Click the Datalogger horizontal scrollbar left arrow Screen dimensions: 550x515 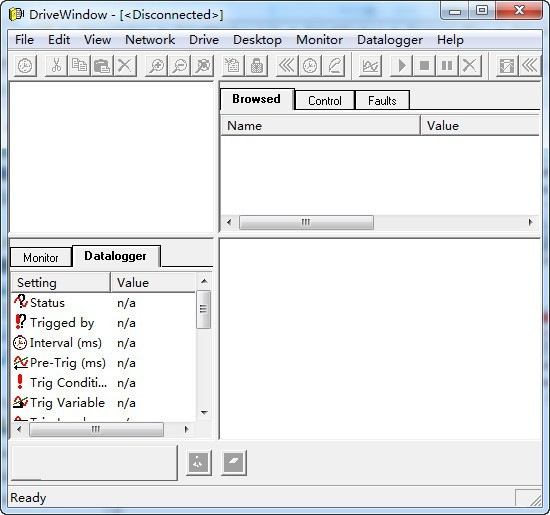pyautogui.click(x=19, y=429)
